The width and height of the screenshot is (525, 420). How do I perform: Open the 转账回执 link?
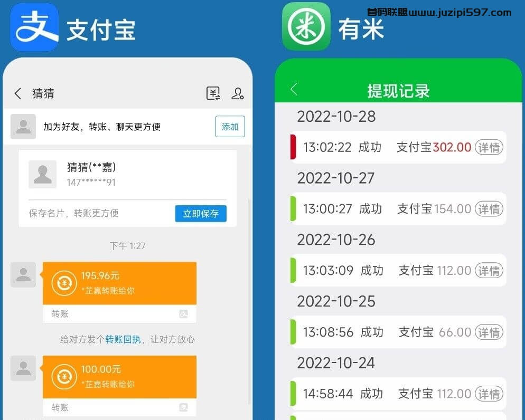coord(123,339)
